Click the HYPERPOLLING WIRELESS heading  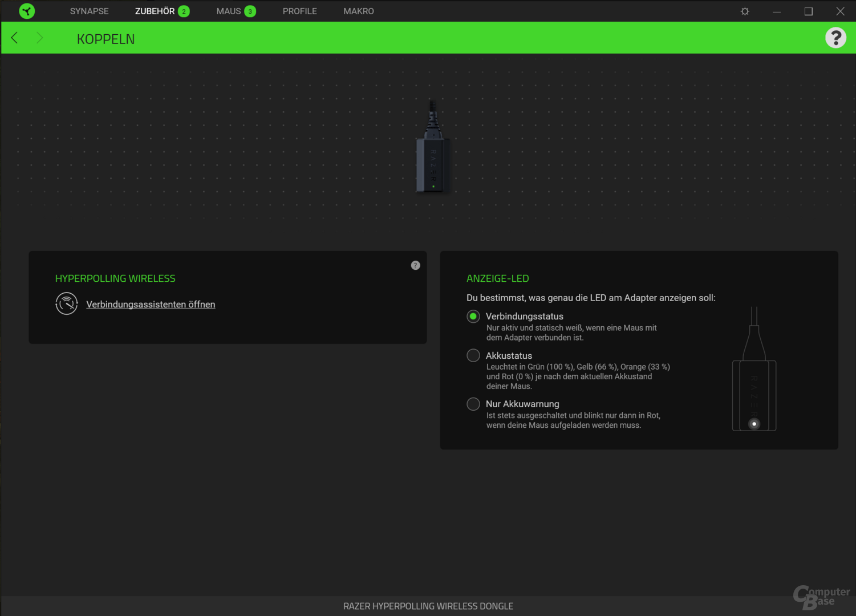click(115, 278)
